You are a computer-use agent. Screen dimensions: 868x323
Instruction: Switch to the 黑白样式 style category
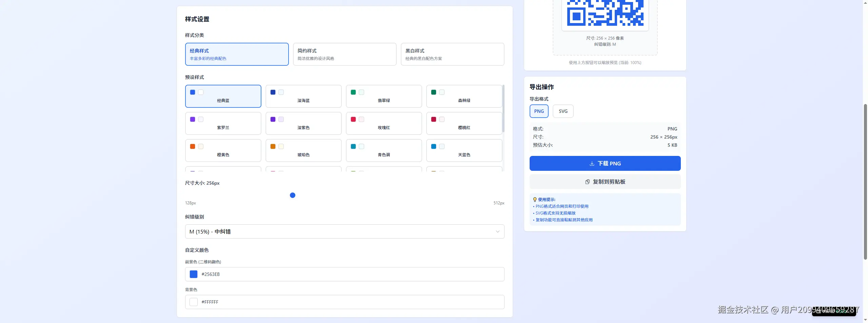click(x=452, y=54)
